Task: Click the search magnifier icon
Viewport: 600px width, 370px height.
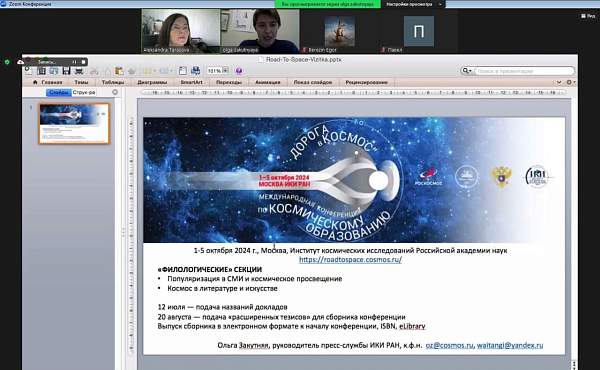Action: click(465, 70)
